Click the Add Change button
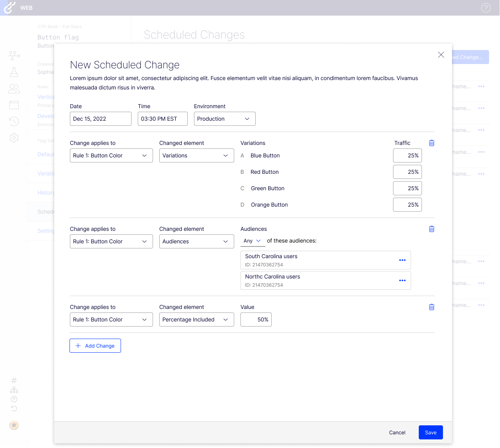 point(95,346)
